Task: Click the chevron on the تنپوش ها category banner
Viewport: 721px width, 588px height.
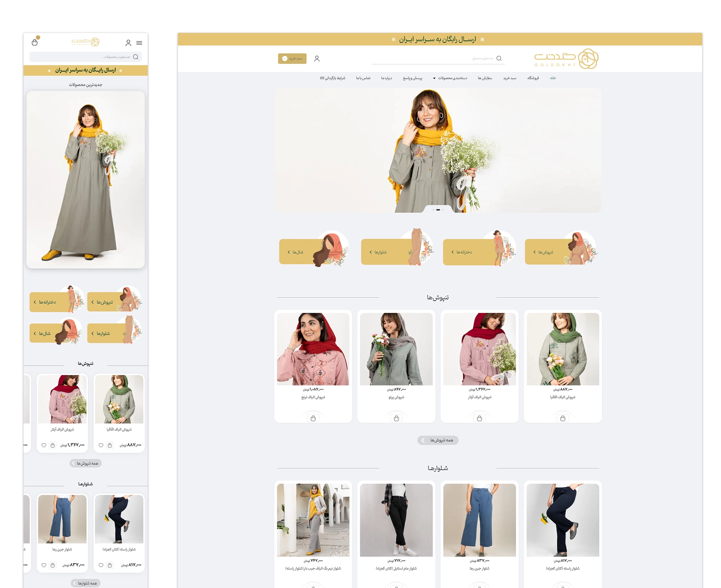Action: click(534, 252)
